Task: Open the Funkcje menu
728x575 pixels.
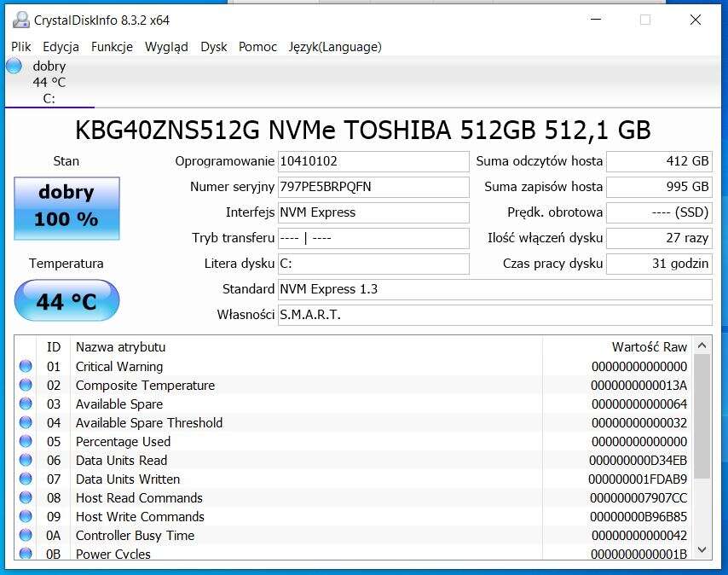Action: 110,47
